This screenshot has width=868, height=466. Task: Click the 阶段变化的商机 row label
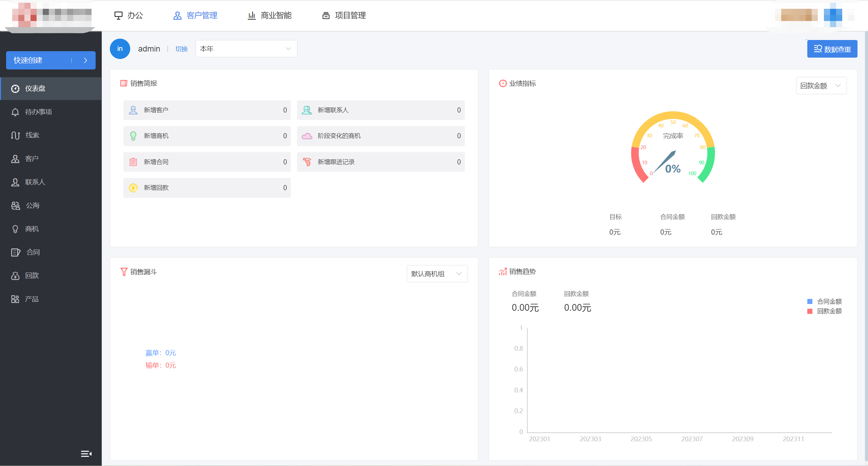point(339,136)
